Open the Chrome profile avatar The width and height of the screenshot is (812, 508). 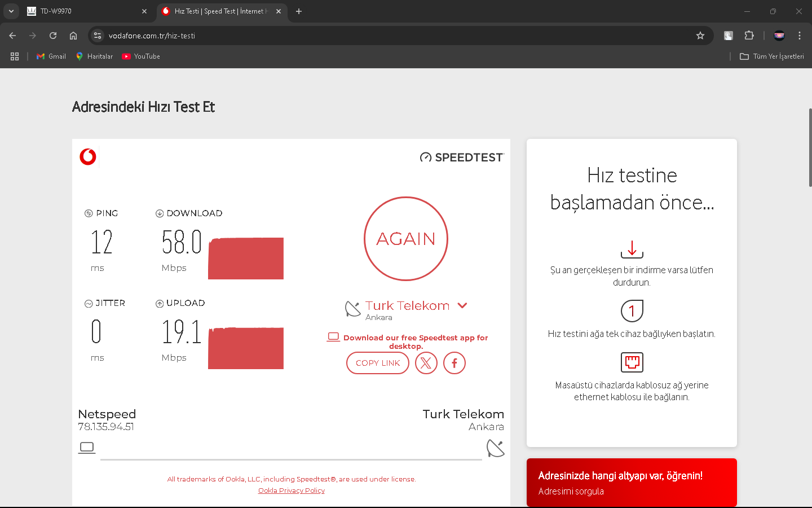(779, 36)
